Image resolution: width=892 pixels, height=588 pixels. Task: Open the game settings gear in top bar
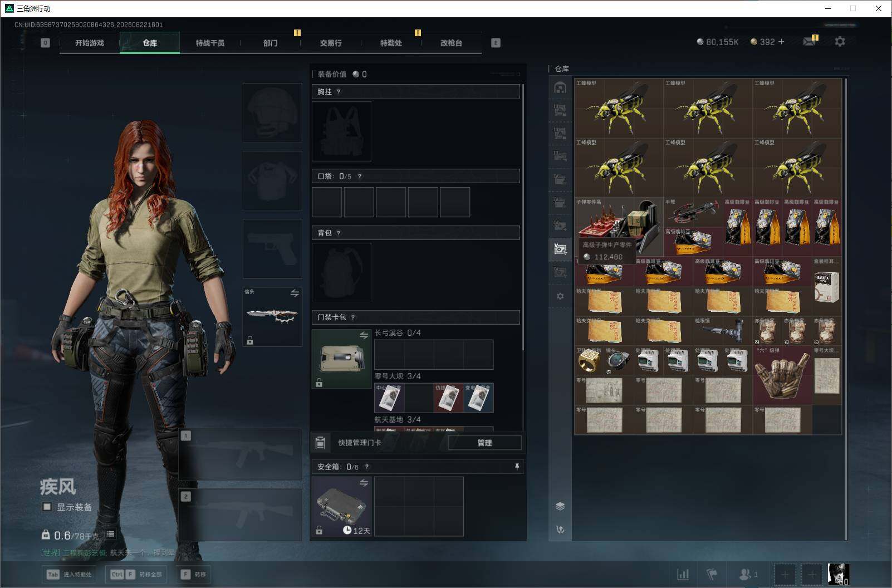(x=840, y=42)
